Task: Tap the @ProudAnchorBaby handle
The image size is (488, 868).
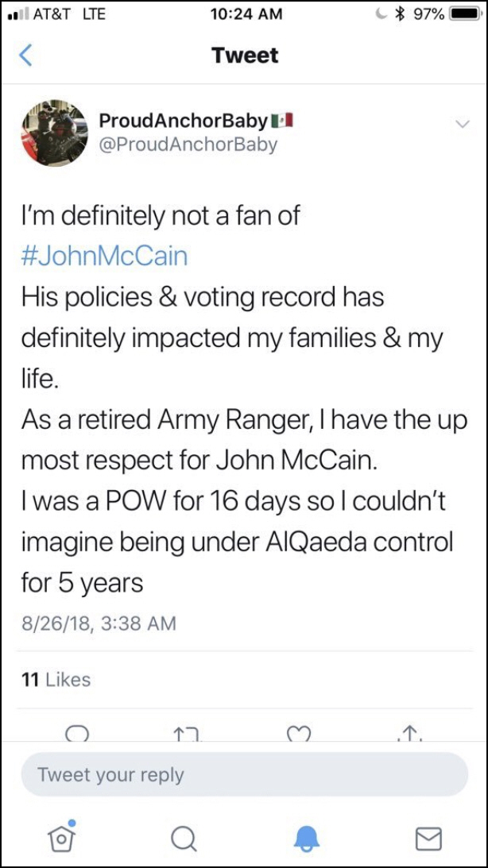Action: click(188, 145)
